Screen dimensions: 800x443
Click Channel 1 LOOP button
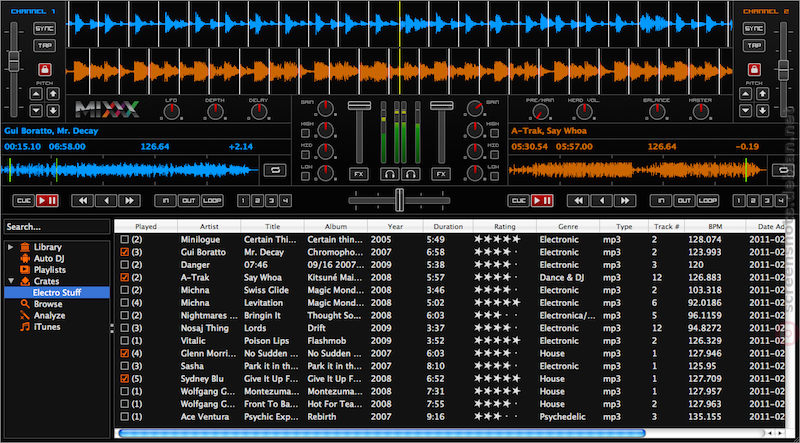coord(212,201)
